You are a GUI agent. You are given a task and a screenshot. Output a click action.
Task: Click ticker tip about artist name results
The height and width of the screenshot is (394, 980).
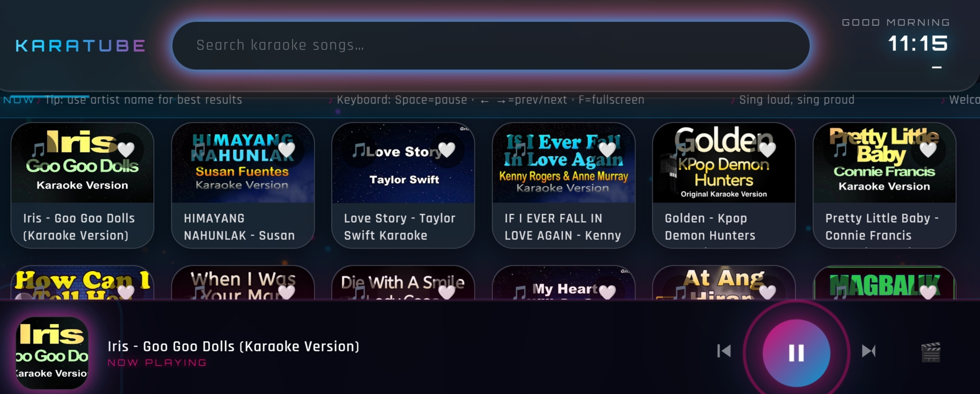(143, 100)
